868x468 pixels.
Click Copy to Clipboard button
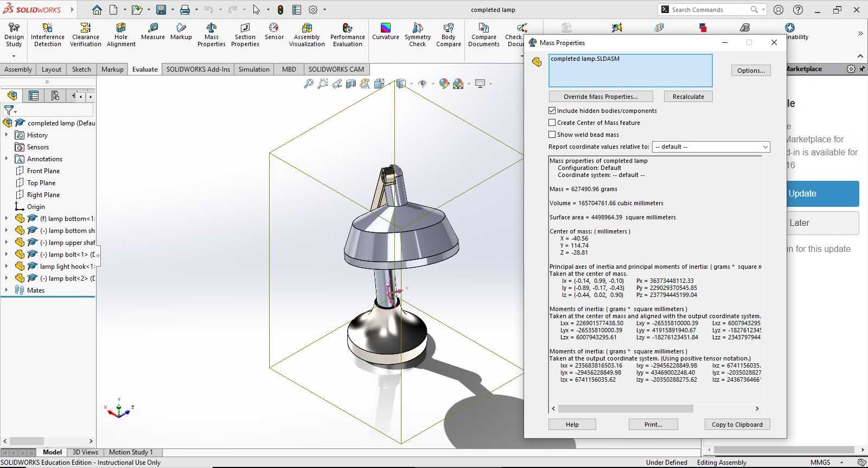(x=737, y=425)
